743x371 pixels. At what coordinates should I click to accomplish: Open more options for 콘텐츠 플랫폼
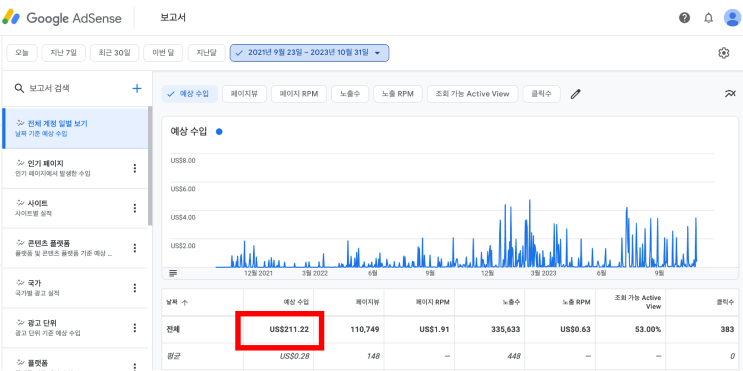135,248
